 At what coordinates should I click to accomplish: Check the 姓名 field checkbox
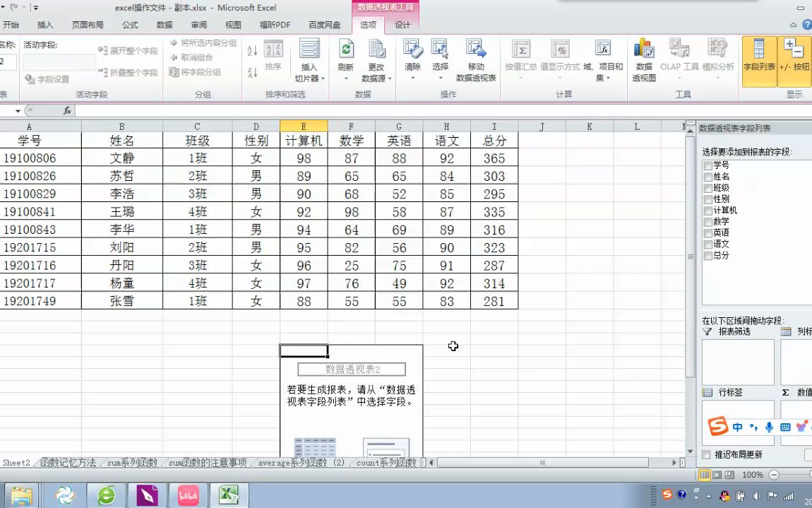click(708, 177)
